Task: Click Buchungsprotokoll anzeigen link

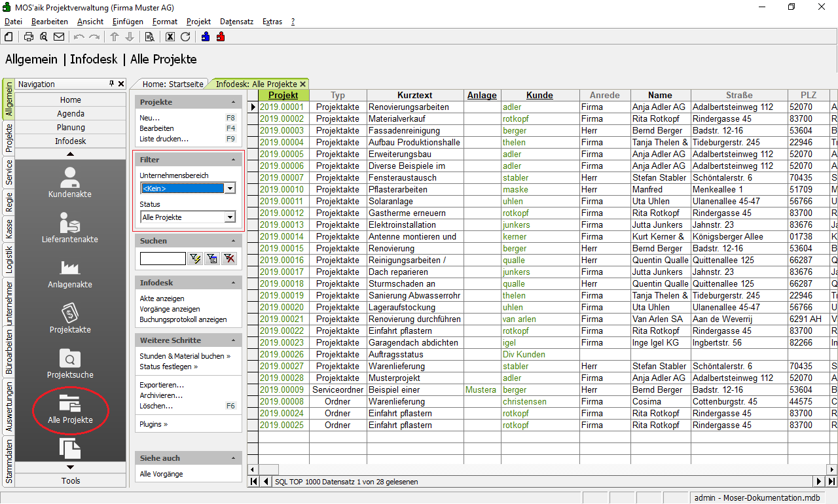Action: [x=183, y=319]
